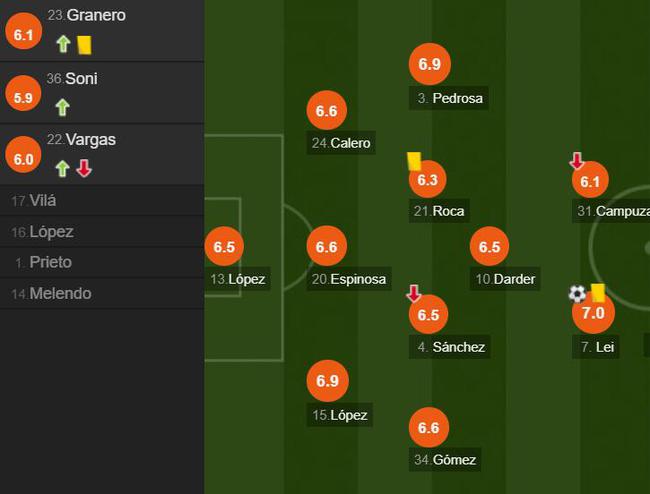Screen dimensions: 650x494
Task: Click the goal ball icon above Lei
Action: click(577, 294)
